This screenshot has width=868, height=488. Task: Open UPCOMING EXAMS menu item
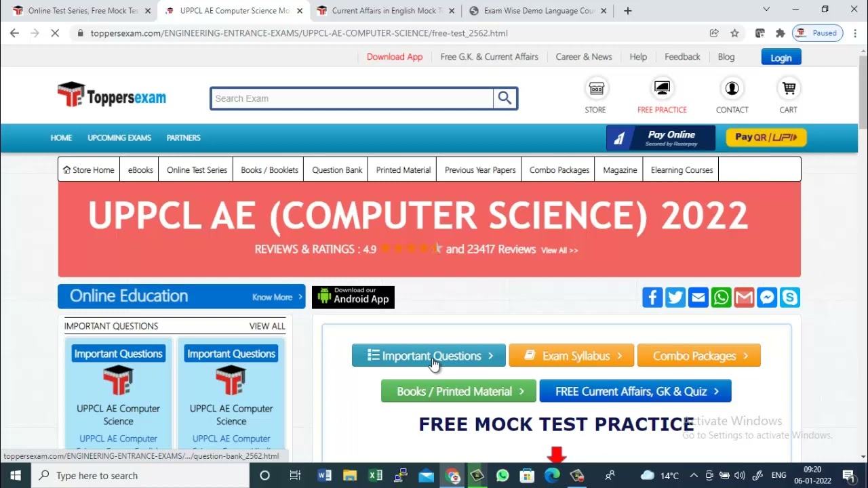pos(119,138)
